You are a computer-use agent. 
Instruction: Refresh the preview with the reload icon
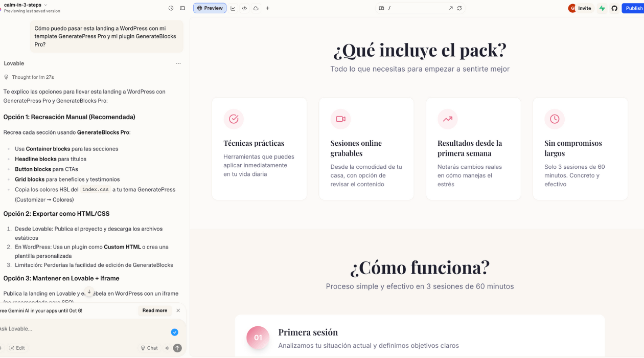click(459, 8)
